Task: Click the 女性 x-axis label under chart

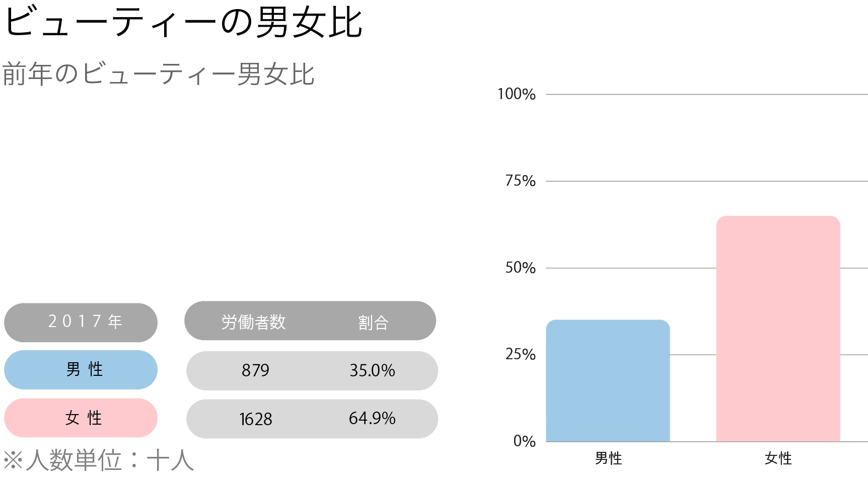Action: pyautogui.click(x=778, y=458)
